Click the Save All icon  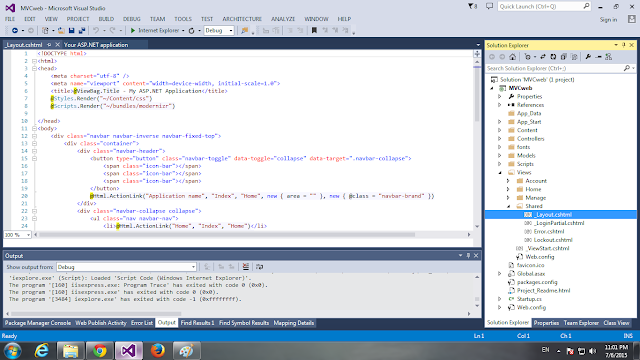pyautogui.click(x=82, y=31)
